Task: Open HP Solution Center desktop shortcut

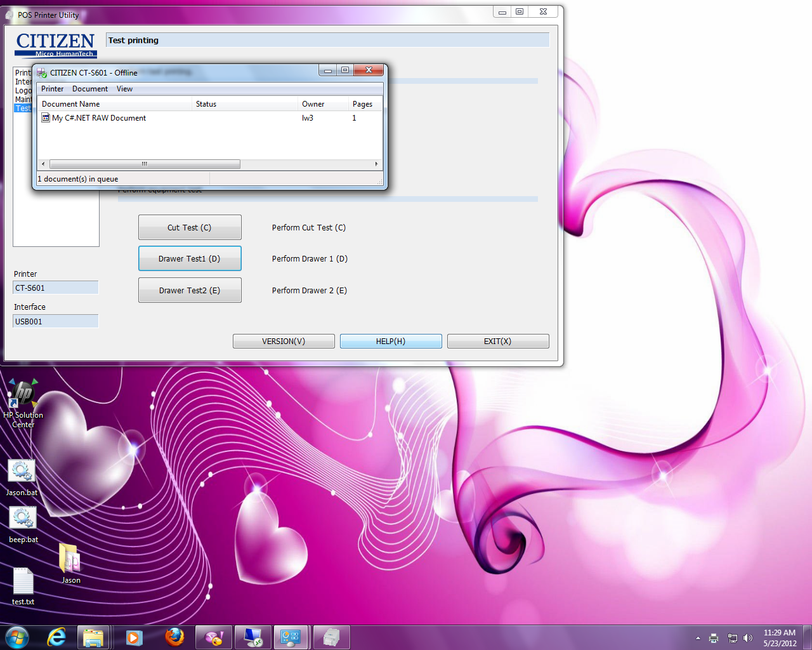Action: coord(23,404)
